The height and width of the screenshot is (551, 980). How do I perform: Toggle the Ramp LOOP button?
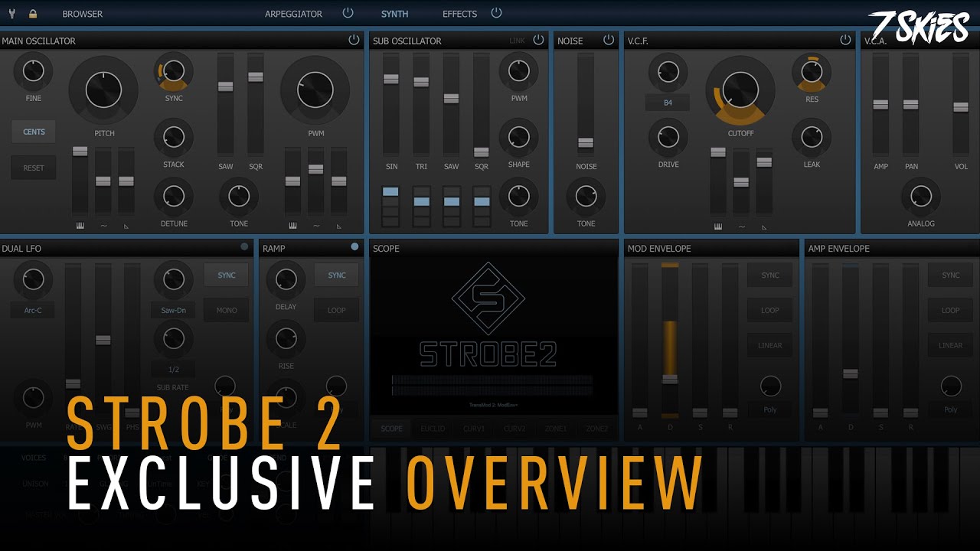point(337,310)
